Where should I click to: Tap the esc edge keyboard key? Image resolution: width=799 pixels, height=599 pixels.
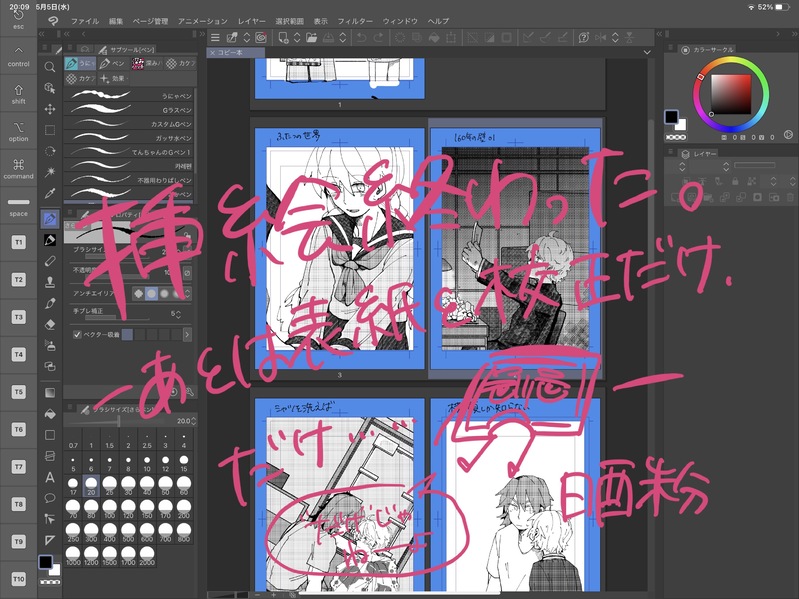[18, 19]
